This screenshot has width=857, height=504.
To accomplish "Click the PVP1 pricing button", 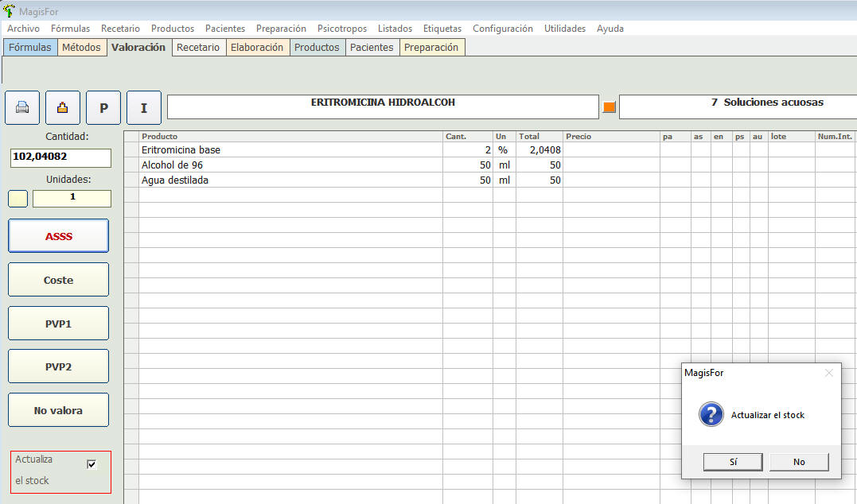I will point(58,324).
